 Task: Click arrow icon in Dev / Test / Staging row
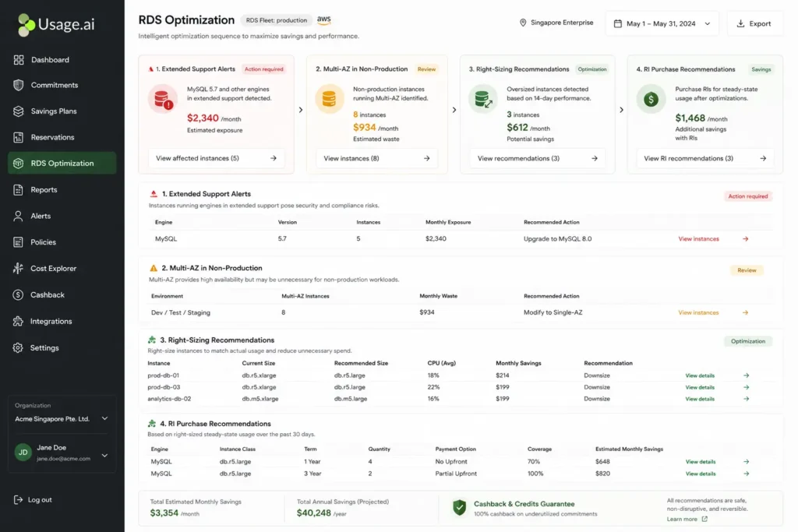(x=746, y=313)
